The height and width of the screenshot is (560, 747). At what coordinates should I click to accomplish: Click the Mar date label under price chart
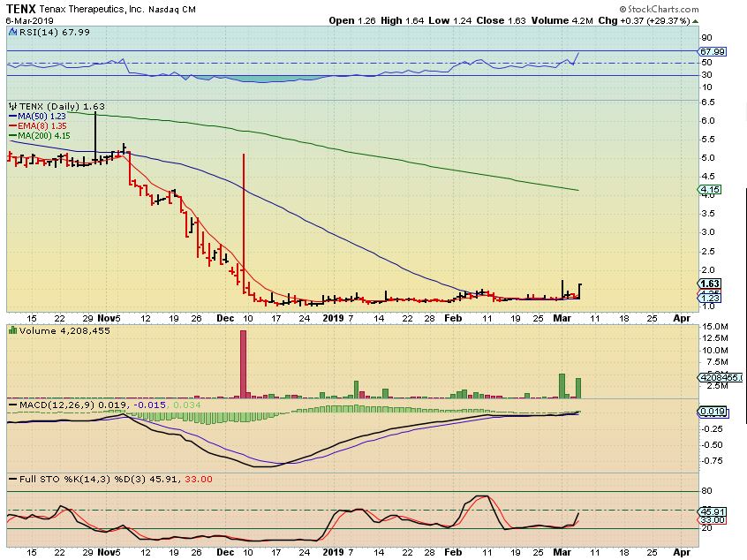(562, 318)
